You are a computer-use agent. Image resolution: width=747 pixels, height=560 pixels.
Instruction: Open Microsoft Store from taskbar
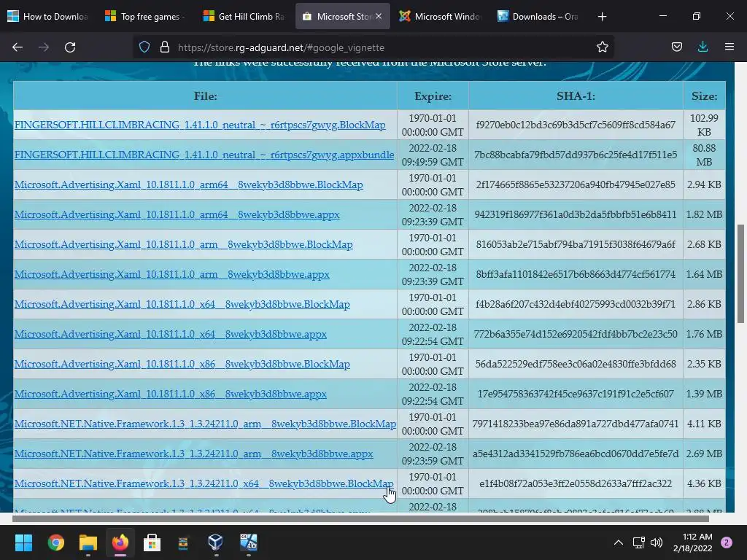152,542
